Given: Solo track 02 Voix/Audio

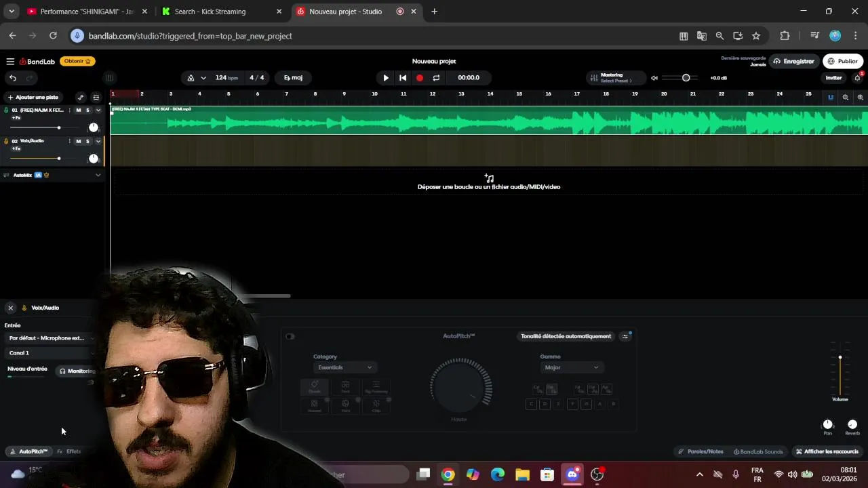Looking at the screenshot, I should [87, 142].
